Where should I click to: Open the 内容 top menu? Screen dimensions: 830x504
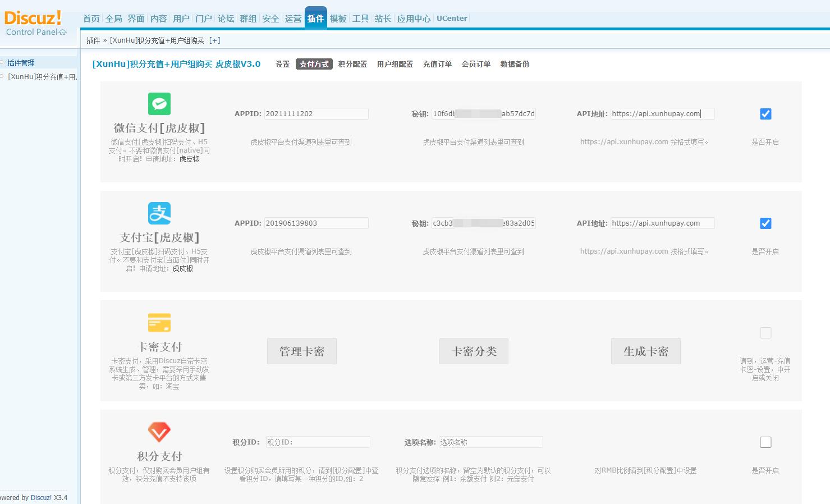click(x=159, y=19)
